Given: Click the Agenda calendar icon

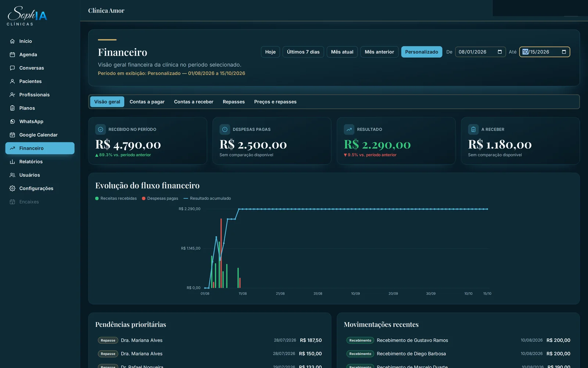Looking at the screenshot, I should [12, 54].
